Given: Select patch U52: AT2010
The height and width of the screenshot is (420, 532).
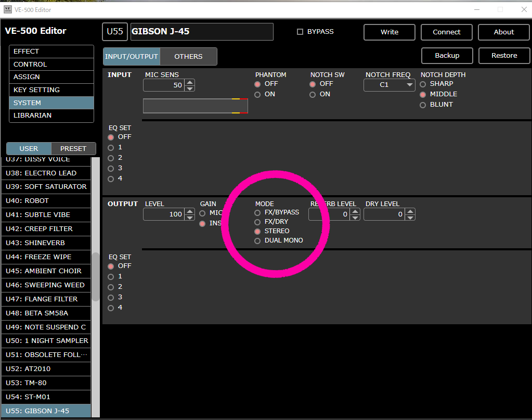Looking at the screenshot, I should [46, 368].
